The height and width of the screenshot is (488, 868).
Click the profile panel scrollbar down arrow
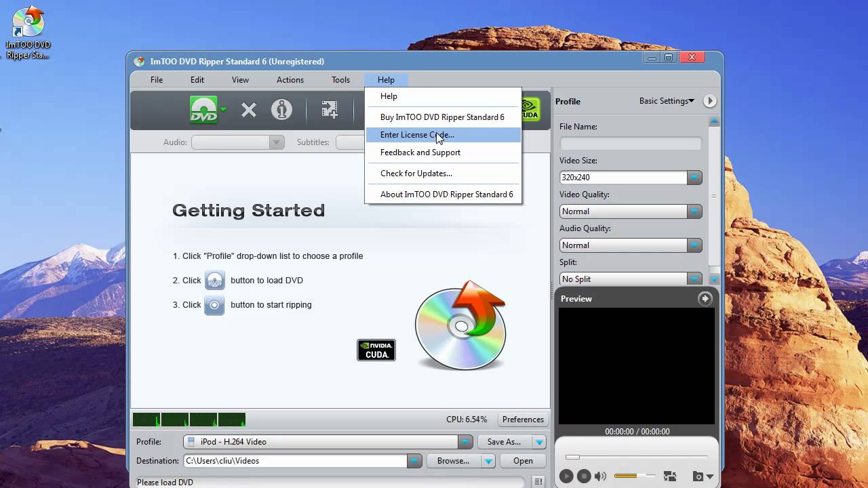point(714,279)
